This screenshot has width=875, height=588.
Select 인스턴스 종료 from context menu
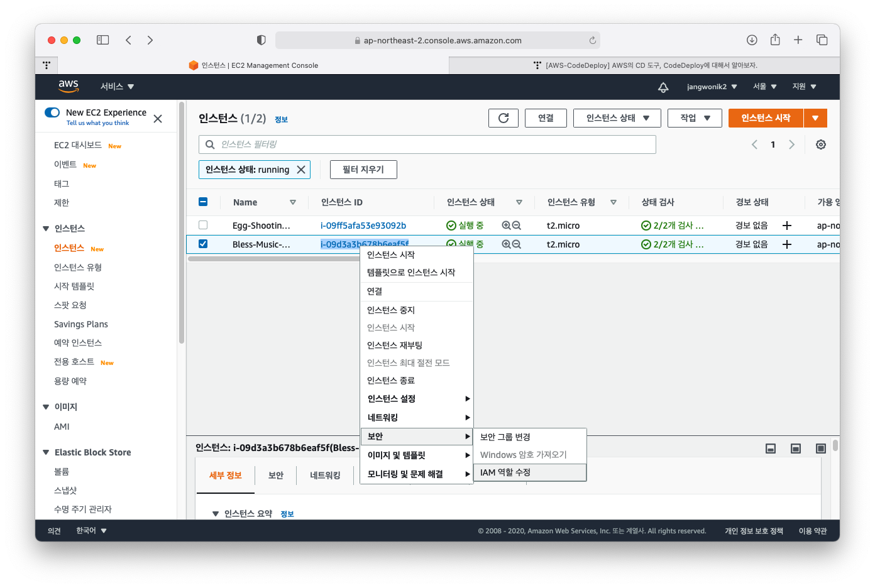pyautogui.click(x=416, y=381)
